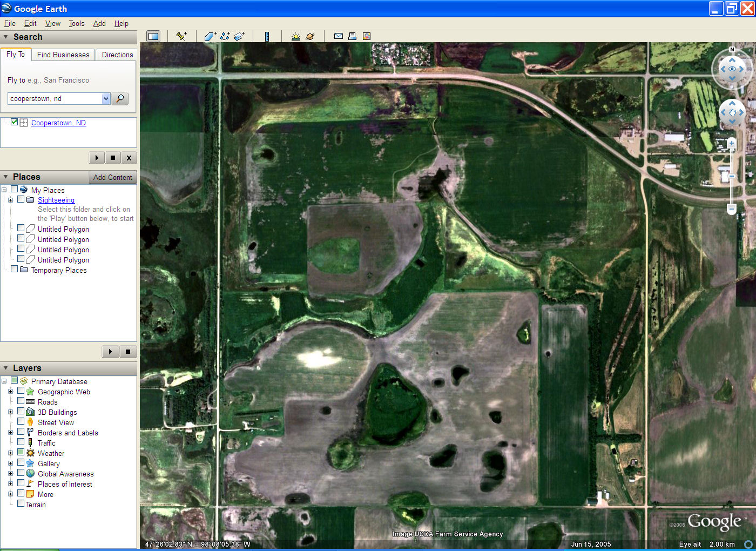Switch to the Find Businesses tab

[63, 55]
